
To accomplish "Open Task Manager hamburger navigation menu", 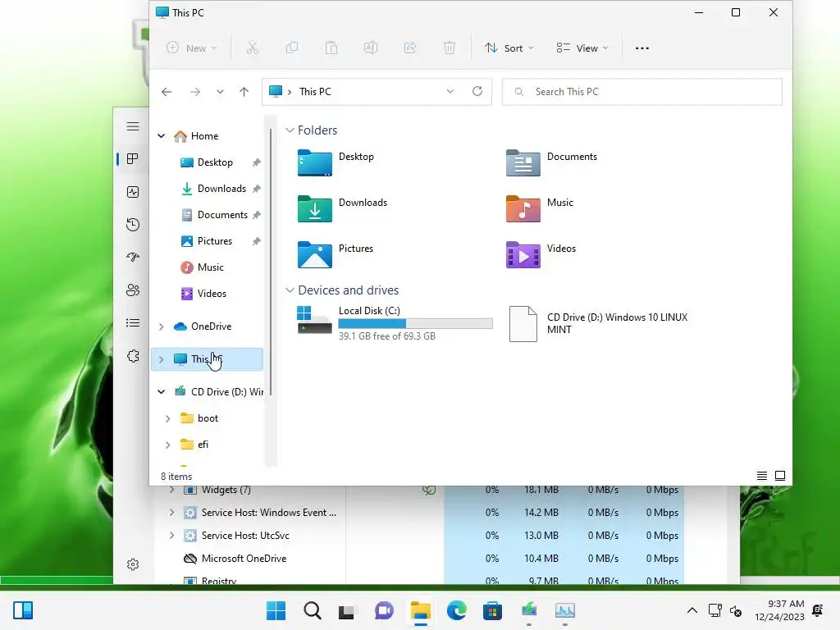I will point(133,126).
